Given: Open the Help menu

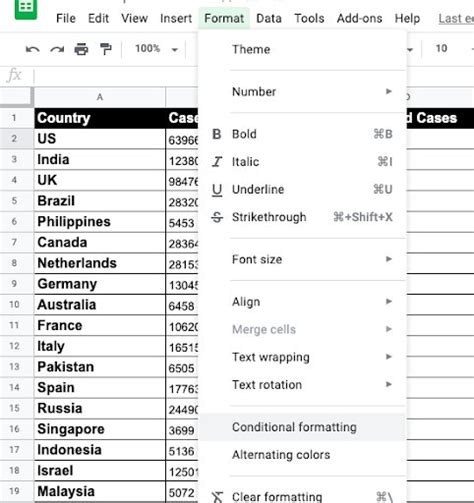Looking at the screenshot, I should coord(407,18).
